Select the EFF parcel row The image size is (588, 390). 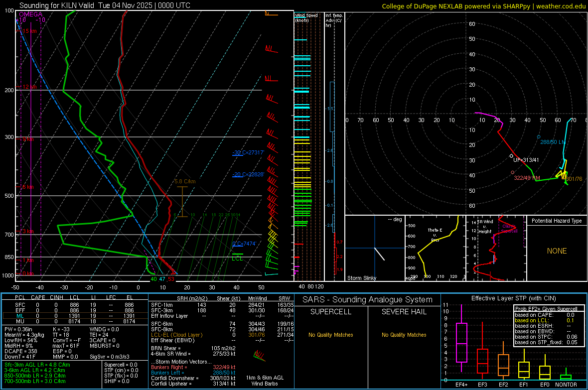coord(75,310)
